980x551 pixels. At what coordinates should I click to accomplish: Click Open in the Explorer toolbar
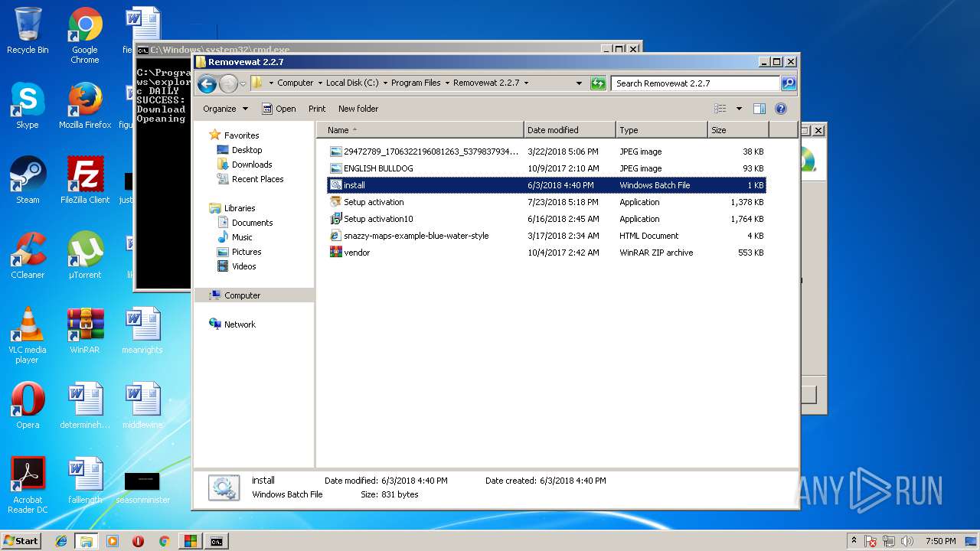[x=279, y=109]
